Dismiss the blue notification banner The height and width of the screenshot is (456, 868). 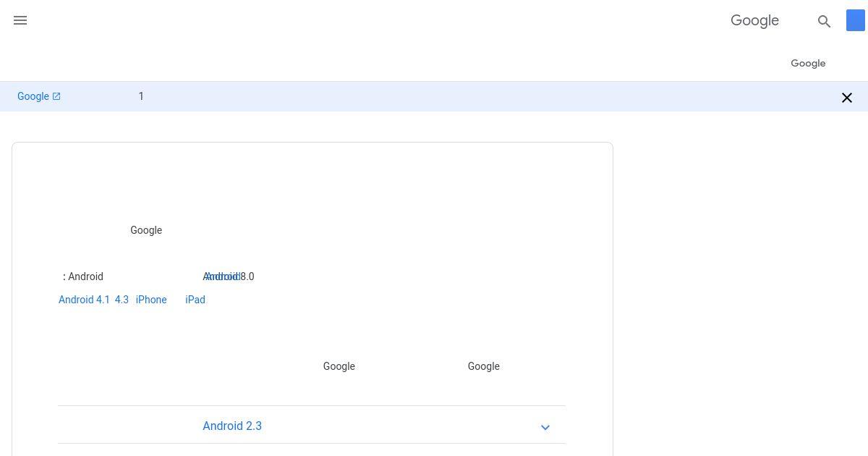tap(847, 98)
